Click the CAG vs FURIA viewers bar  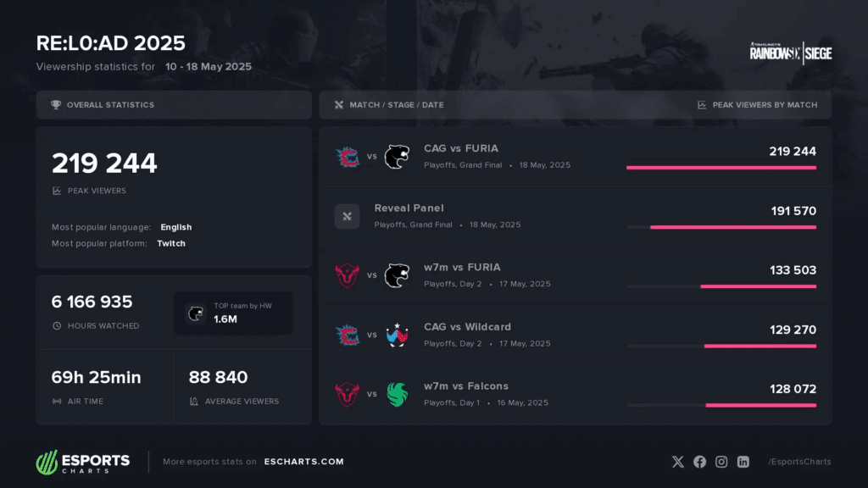pos(721,168)
